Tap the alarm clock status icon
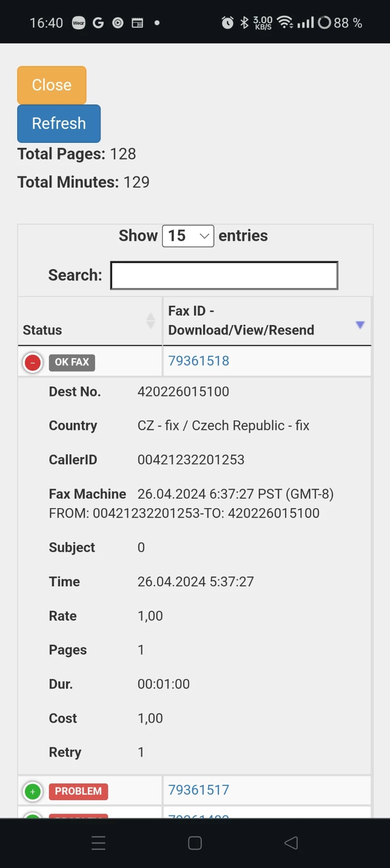 tap(228, 23)
